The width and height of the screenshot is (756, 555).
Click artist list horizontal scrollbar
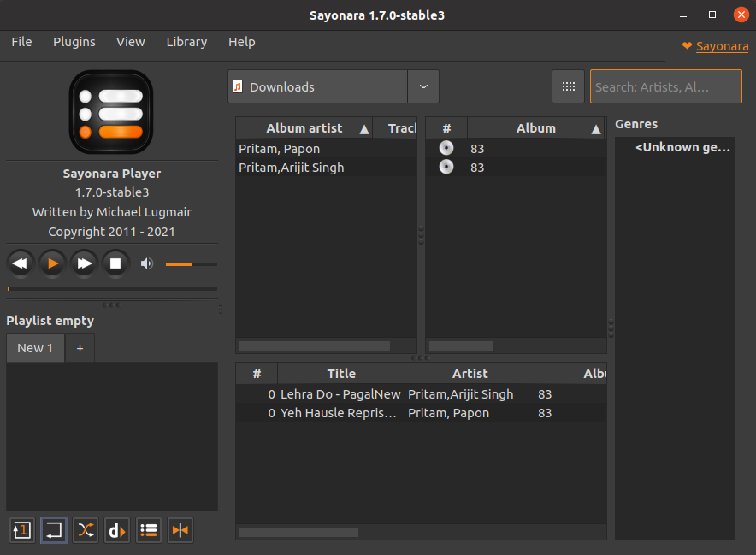click(x=315, y=345)
